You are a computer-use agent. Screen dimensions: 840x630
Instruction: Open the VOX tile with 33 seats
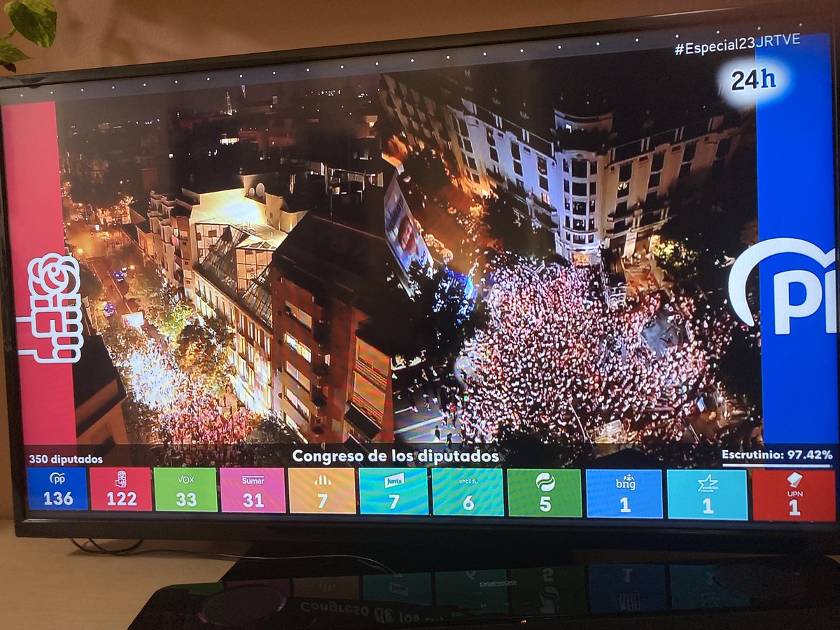(185, 489)
